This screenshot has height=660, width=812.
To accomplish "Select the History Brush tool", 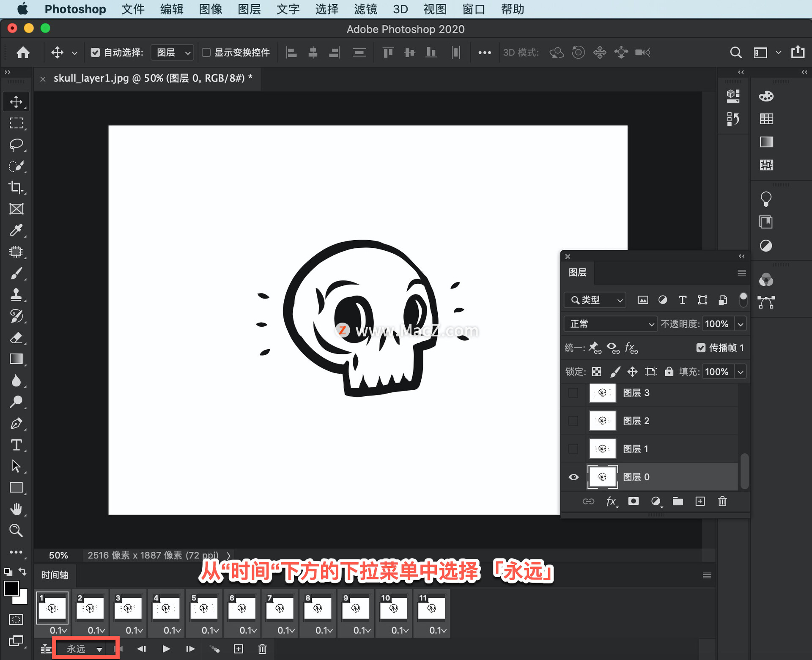I will coord(16,316).
